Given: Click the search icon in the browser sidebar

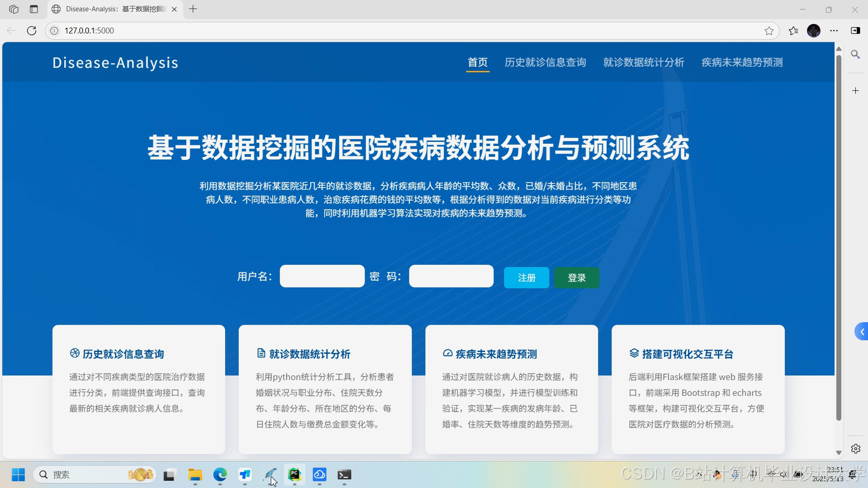Looking at the screenshot, I should 856,54.
